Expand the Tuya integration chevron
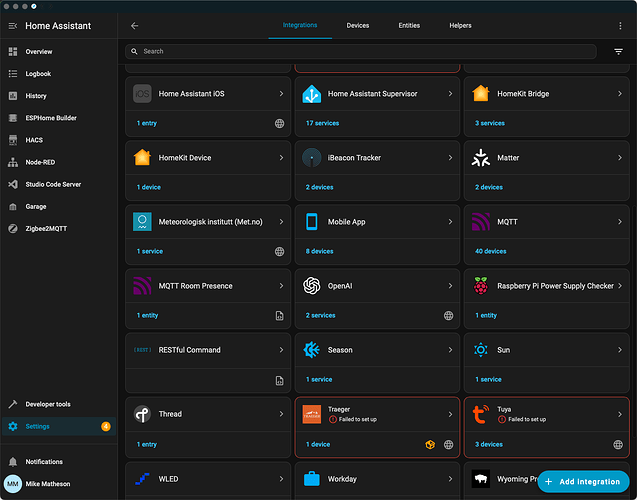This screenshot has width=637, height=500. click(x=620, y=414)
